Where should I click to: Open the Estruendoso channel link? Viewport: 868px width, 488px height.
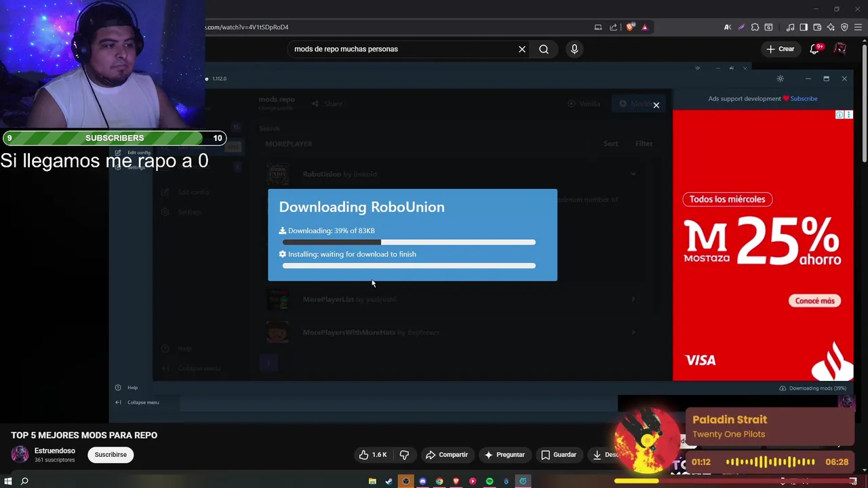[55, 451]
